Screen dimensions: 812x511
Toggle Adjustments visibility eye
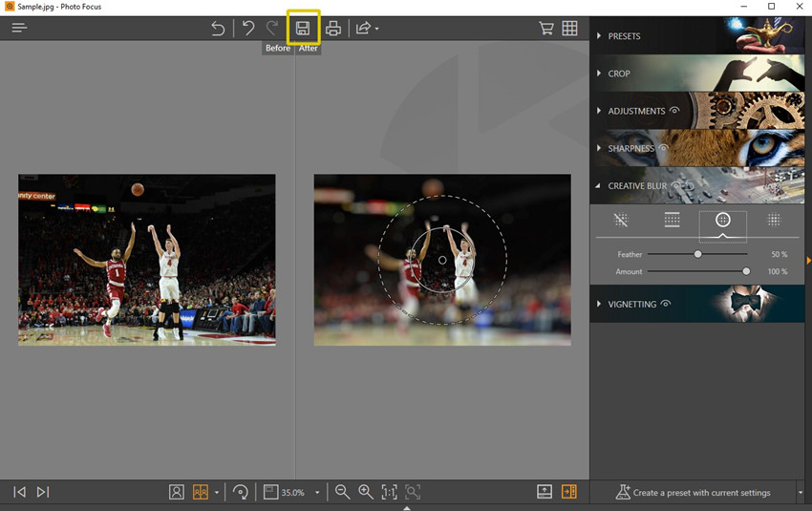pos(674,110)
